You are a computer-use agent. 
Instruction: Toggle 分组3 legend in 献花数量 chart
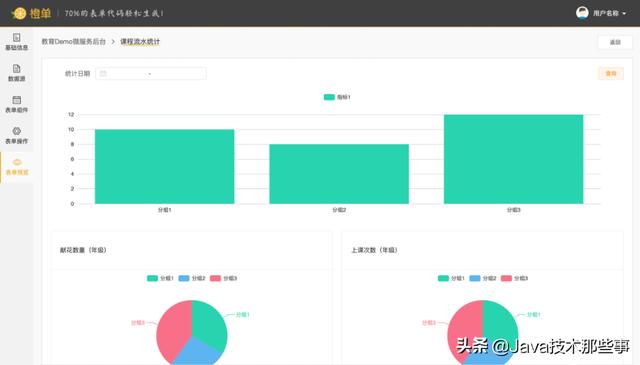click(x=223, y=278)
